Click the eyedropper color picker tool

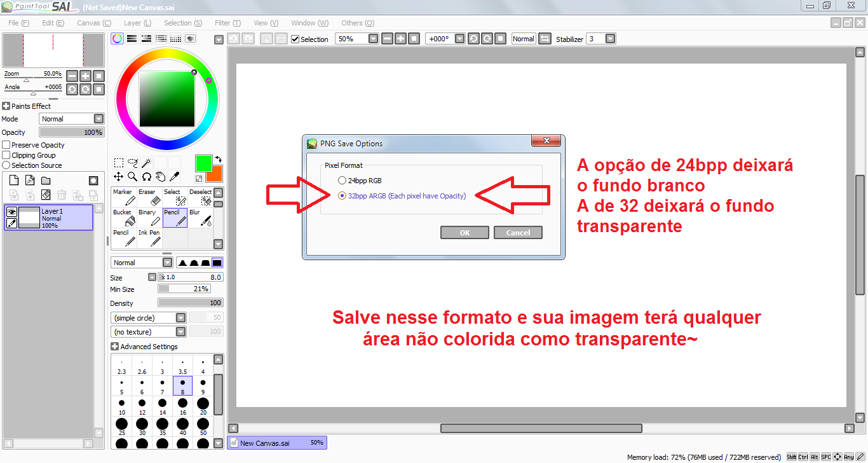click(x=175, y=177)
